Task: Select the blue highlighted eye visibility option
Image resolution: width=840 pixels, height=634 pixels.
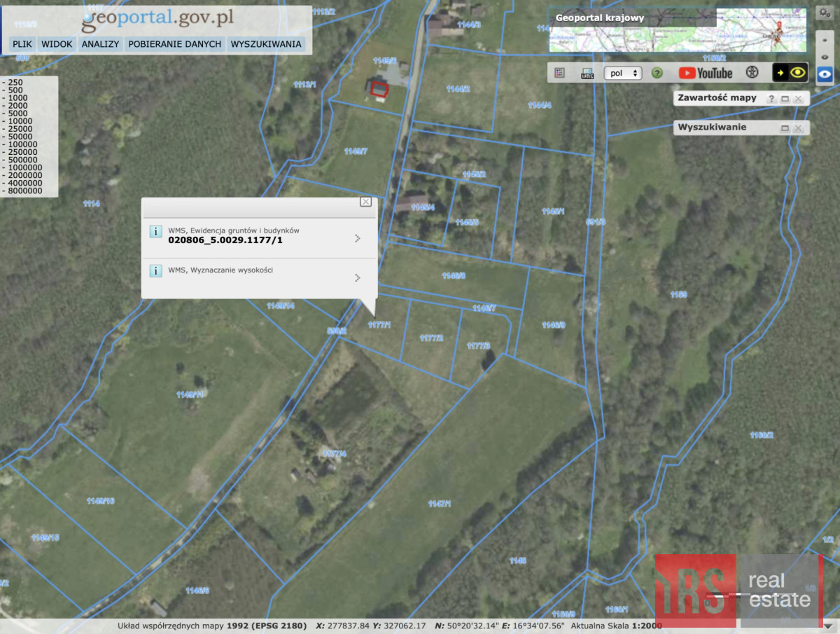Action: point(825,74)
